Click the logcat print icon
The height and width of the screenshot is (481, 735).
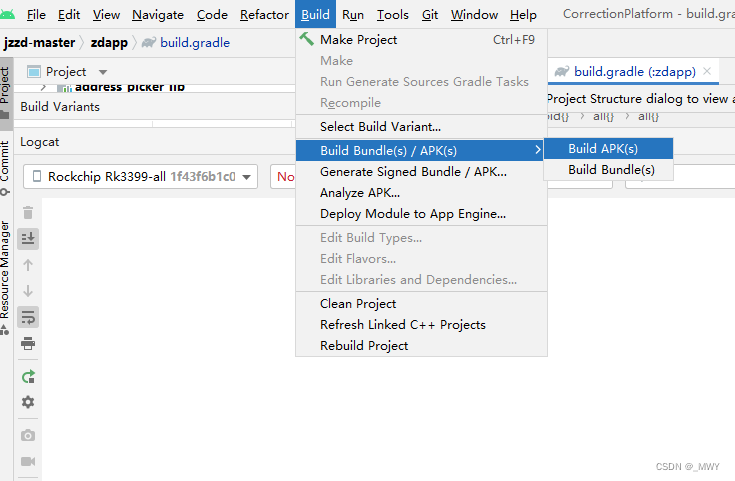(x=28, y=343)
